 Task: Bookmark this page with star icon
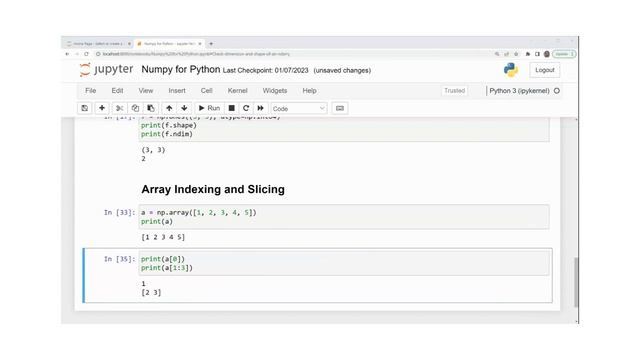[516, 54]
